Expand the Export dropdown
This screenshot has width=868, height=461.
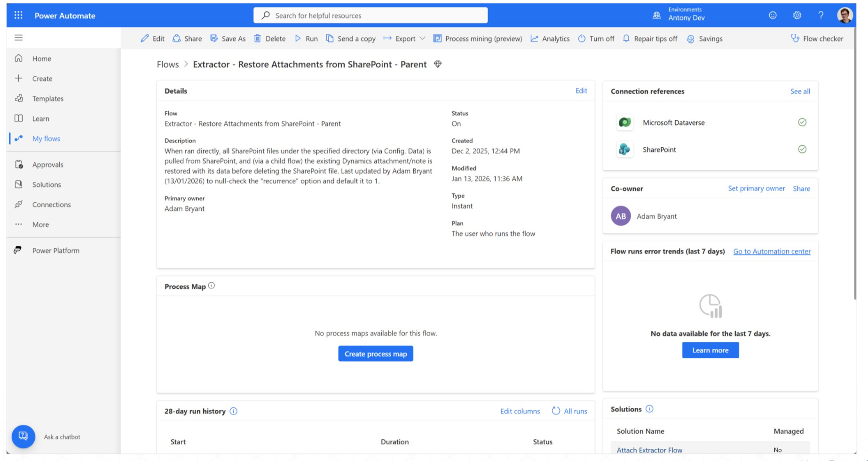(404, 39)
